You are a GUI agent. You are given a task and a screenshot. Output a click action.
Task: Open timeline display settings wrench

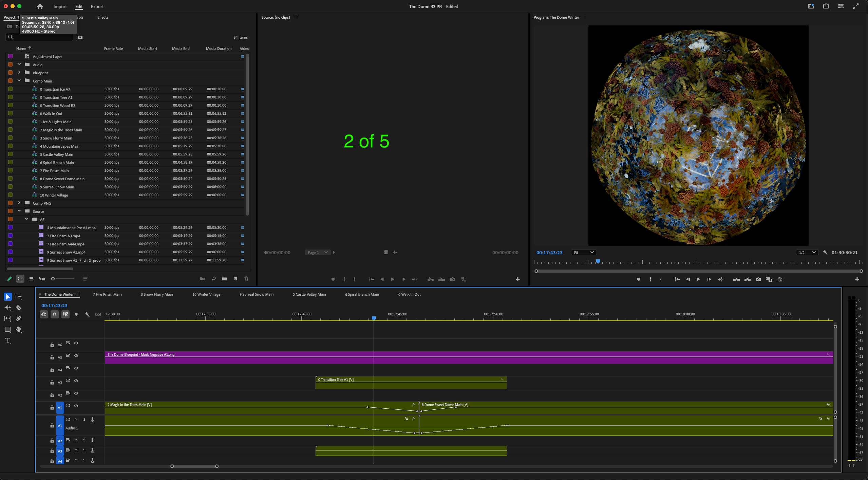pos(87,314)
